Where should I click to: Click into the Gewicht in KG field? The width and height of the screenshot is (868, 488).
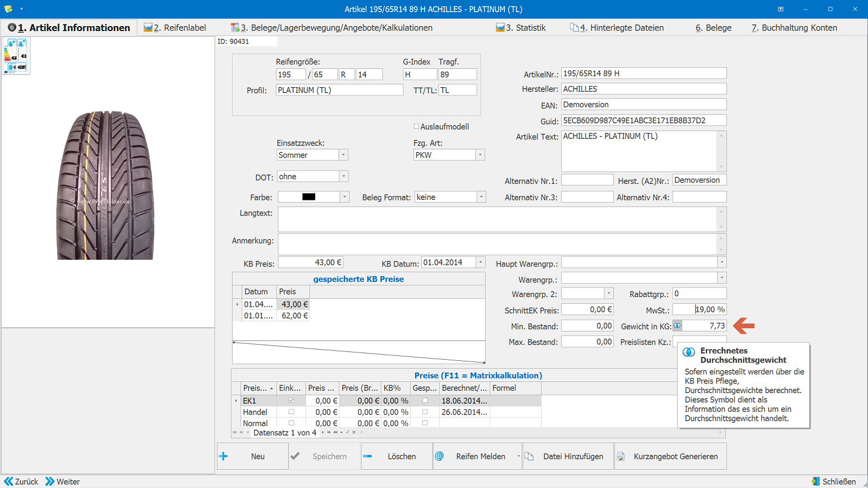pos(703,326)
